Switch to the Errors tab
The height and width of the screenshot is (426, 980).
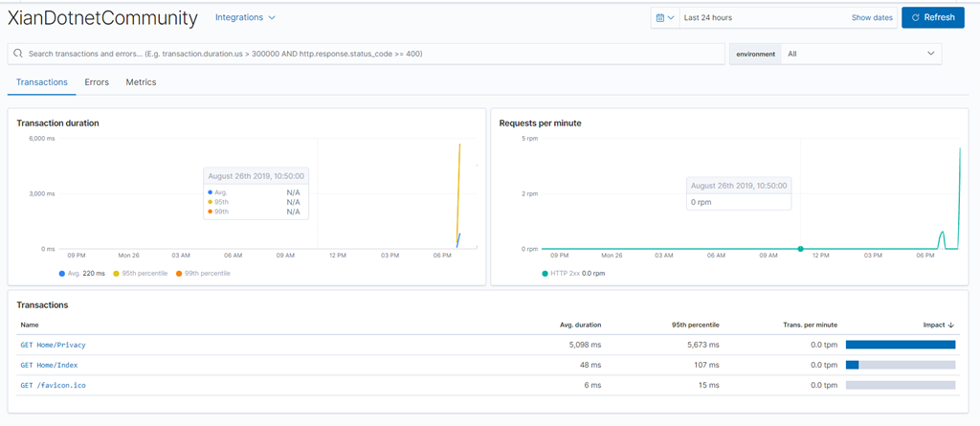pyautogui.click(x=97, y=82)
